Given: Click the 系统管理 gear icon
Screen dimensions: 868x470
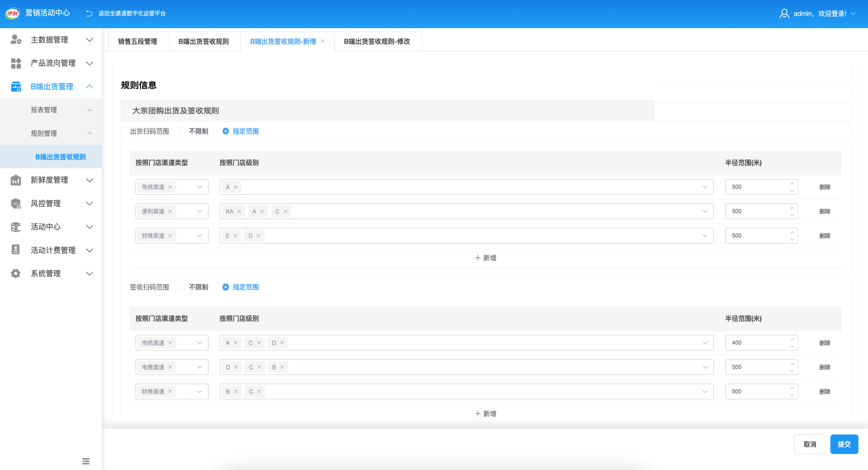Looking at the screenshot, I should tap(16, 274).
